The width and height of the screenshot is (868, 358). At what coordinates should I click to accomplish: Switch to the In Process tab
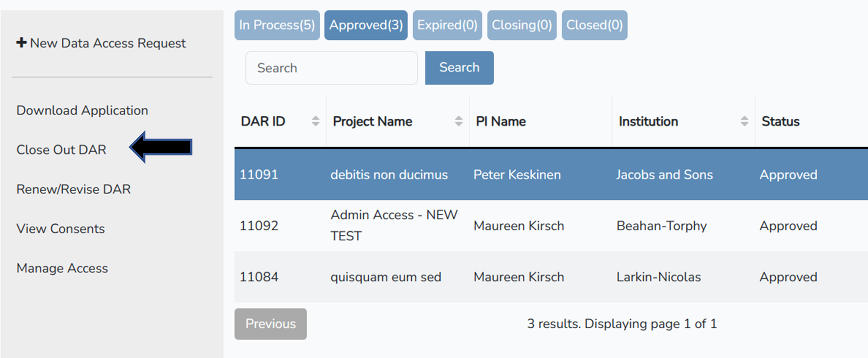tap(277, 25)
